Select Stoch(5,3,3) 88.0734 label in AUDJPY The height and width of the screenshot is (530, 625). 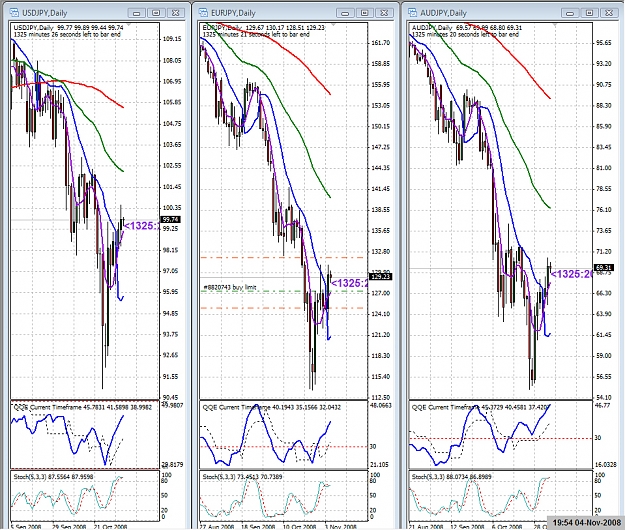tap(452, 477)
